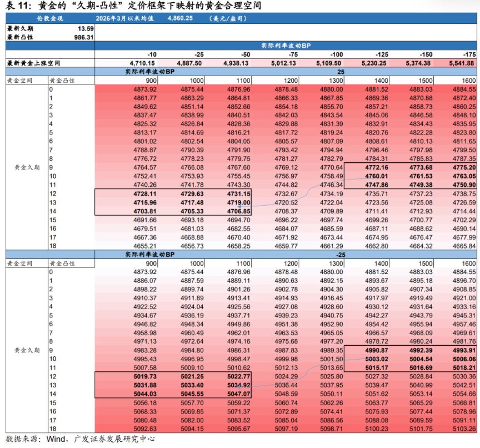Select the bolded cell 4719.00

239,202
